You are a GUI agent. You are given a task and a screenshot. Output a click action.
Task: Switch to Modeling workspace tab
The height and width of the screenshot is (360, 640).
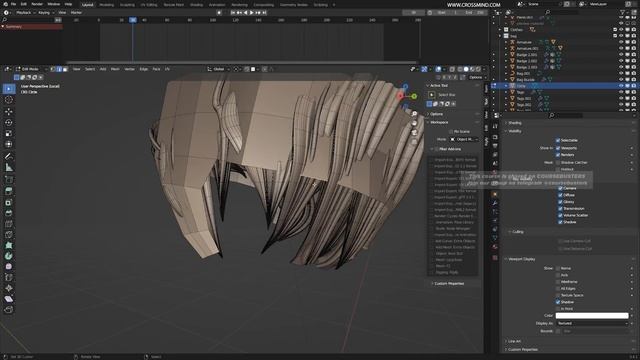[x=107, y=5]
